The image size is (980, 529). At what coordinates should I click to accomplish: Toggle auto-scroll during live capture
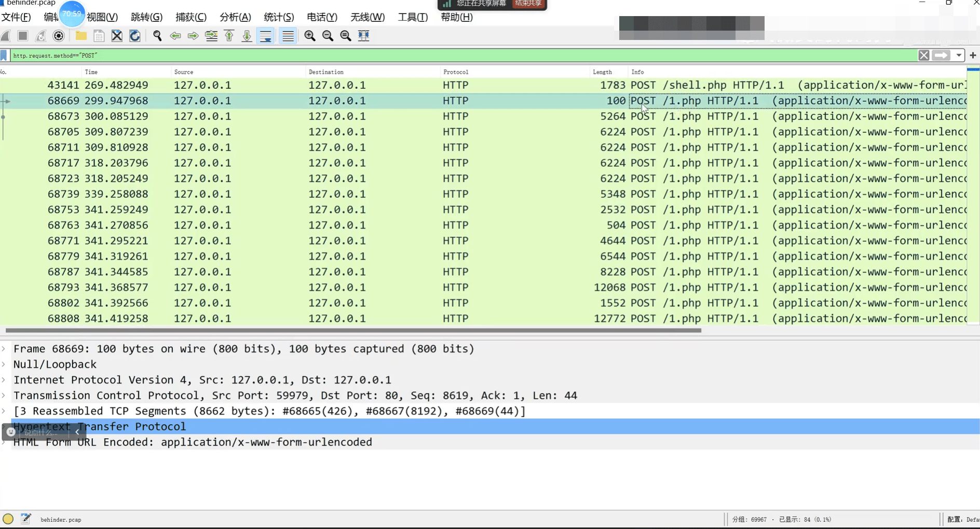(265, 36)
